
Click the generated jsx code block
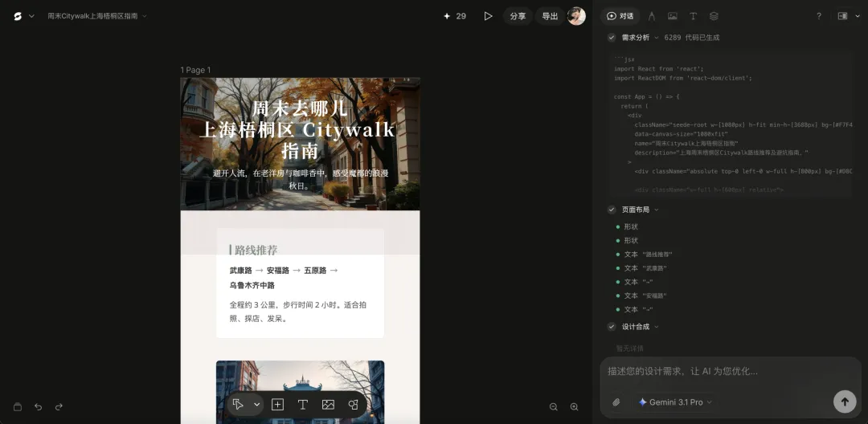[730, 124]
